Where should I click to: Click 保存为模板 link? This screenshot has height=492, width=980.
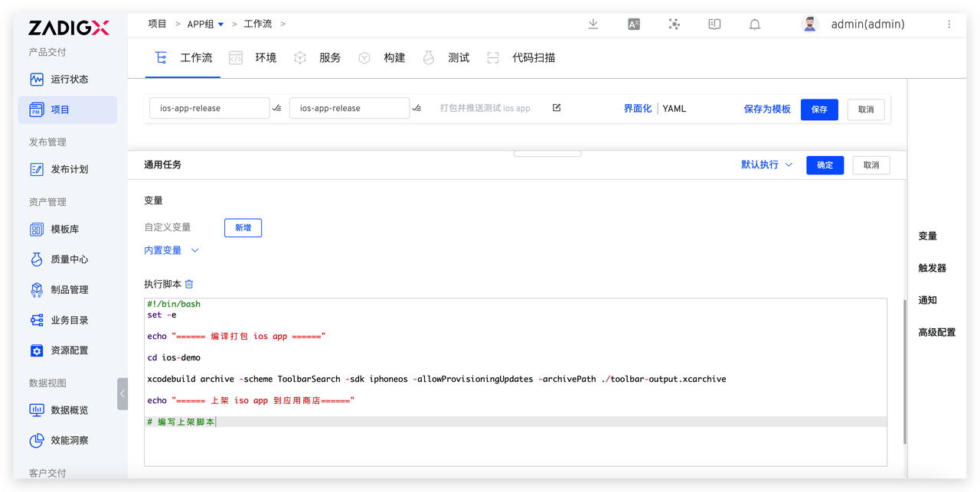(x=766, y=109)
